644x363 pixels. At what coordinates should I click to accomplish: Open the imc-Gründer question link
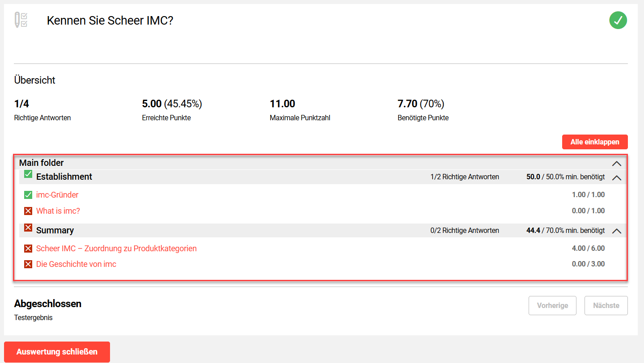(x=57, y=195)
